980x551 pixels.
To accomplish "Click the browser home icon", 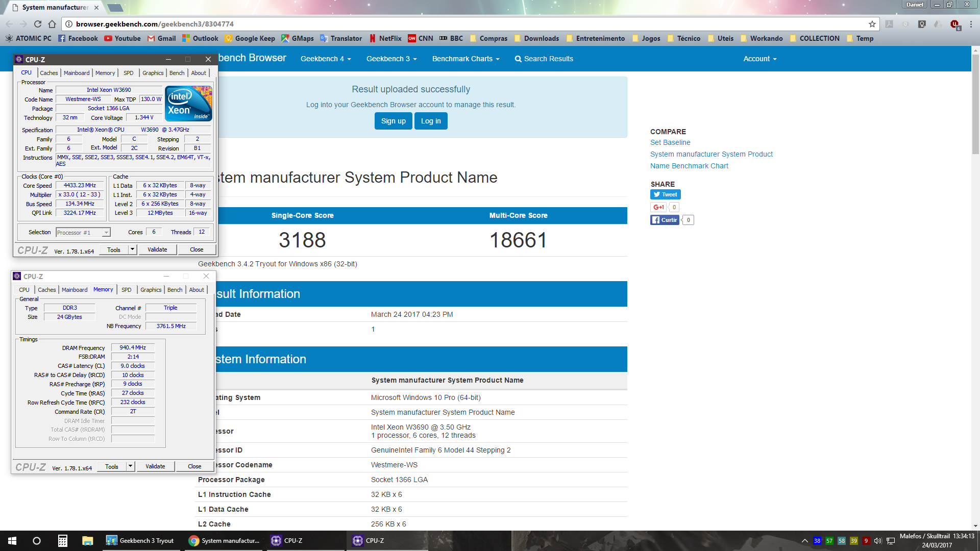I will (x=52, y=24).
